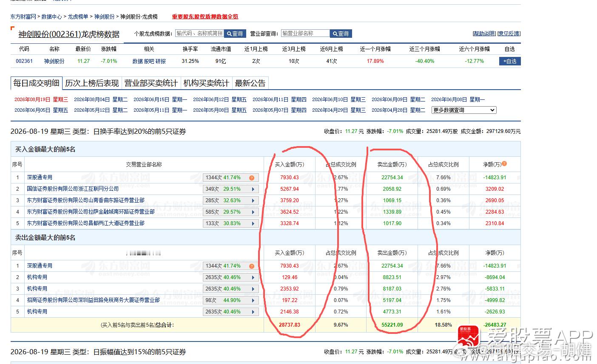597x364 pixels.
Task: Focus the 输营业部名称 input field
Action: (305, 33)
